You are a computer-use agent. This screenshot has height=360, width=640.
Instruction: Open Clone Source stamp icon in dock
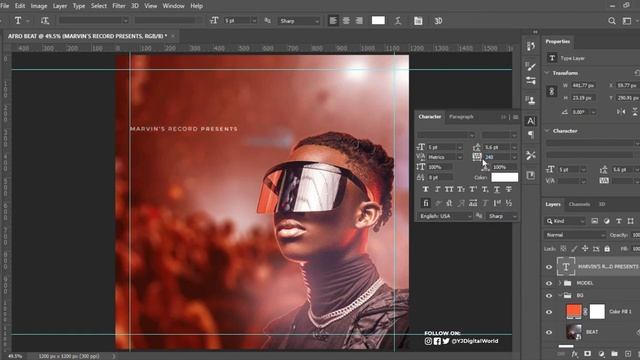pyautogui.click(x=531, y=100)
